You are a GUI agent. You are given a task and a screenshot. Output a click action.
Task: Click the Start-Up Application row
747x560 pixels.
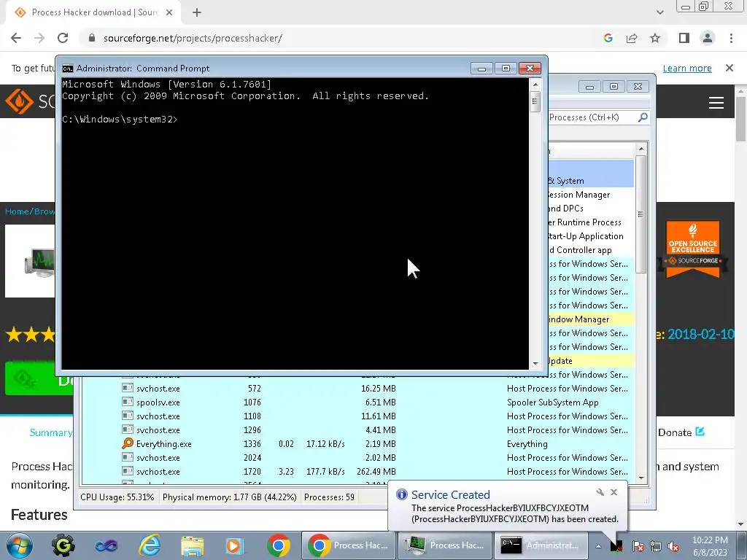coord(591,236)
